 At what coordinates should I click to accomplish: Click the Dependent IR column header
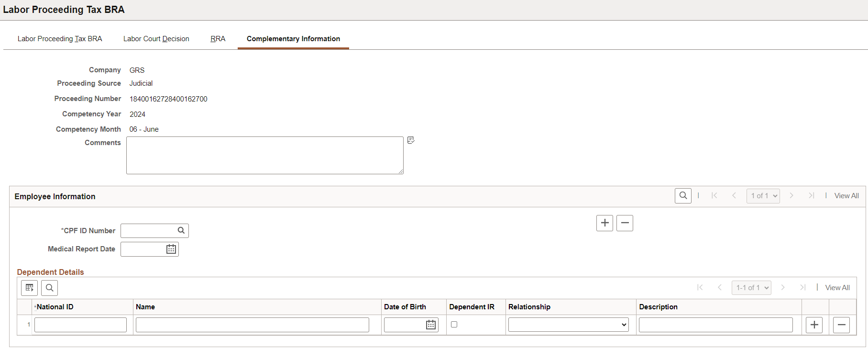click(x=472, y=307)
